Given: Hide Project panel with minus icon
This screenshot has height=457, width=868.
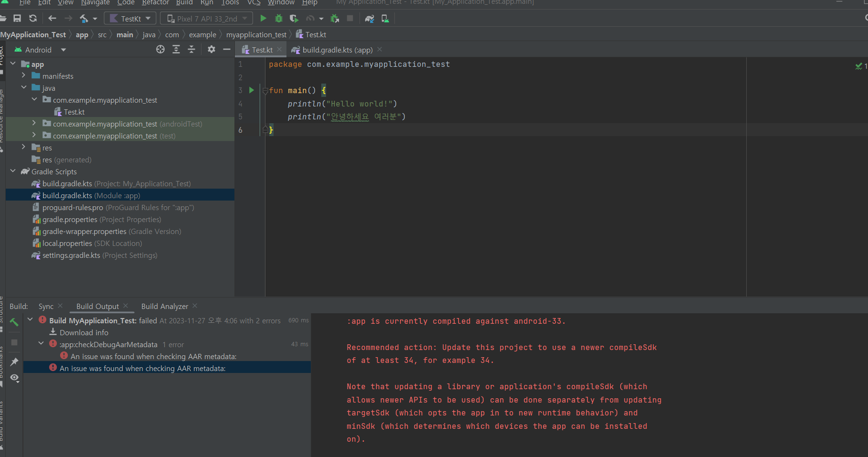Looking at the screenshot, I should tap(227, 50).
